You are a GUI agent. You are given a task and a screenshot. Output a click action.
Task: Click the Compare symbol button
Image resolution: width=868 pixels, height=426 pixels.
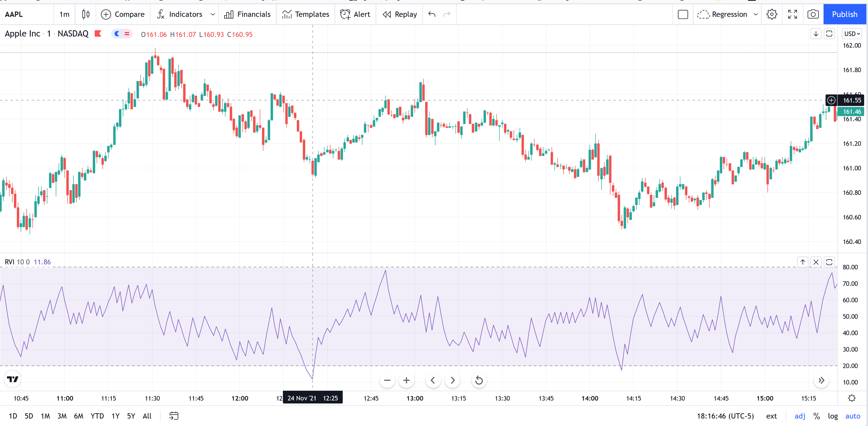pyautogui.click(x=123, y=14)
